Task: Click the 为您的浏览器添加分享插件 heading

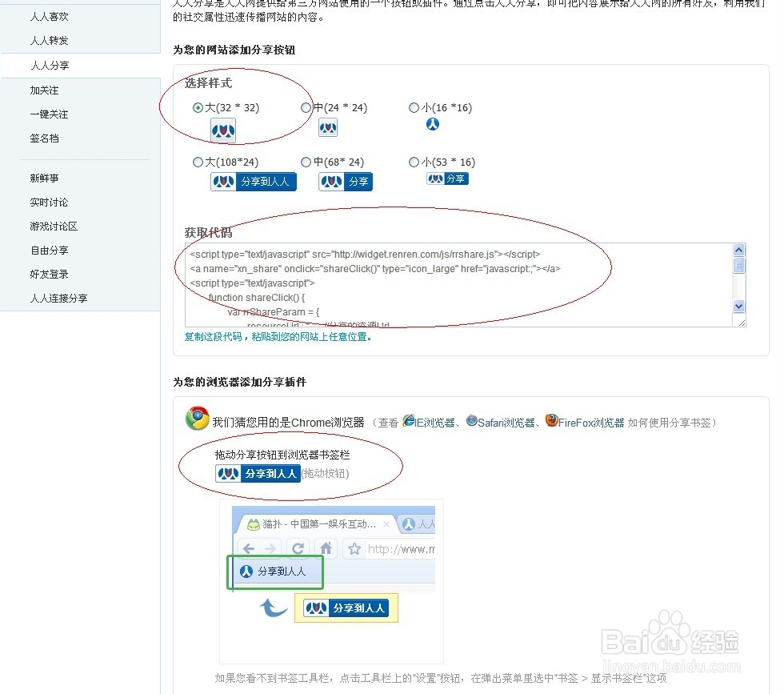Action: tap(240, 383)
